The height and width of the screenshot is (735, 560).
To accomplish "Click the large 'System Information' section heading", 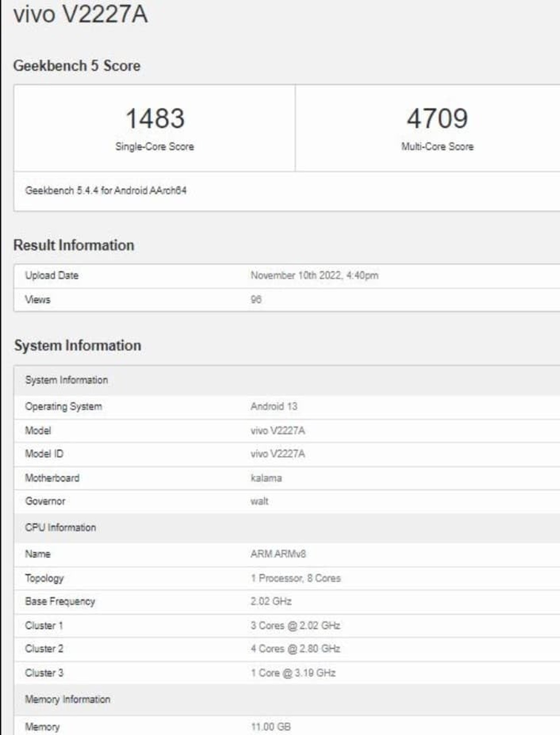I will (78, 345).
